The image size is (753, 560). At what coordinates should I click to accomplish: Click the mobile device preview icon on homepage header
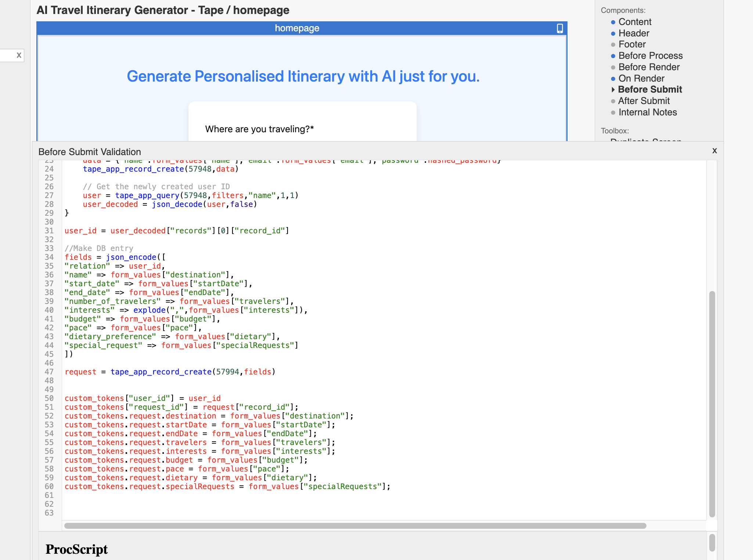pos(559,28)
